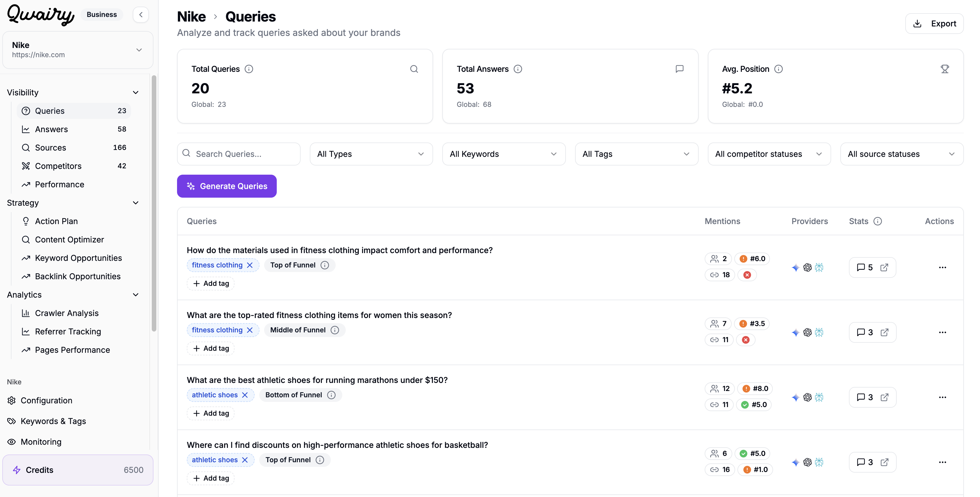Click the Total Queries info icon
980x497 pixels.
click(x=249, y=69)
